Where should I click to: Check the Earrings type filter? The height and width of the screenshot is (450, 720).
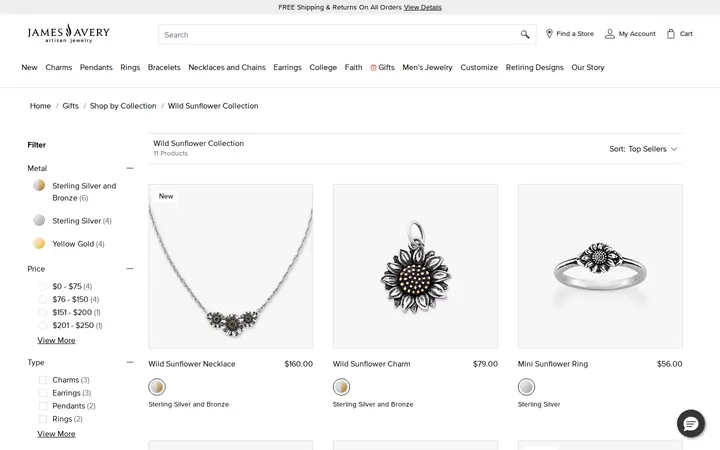tap(43, 393)
